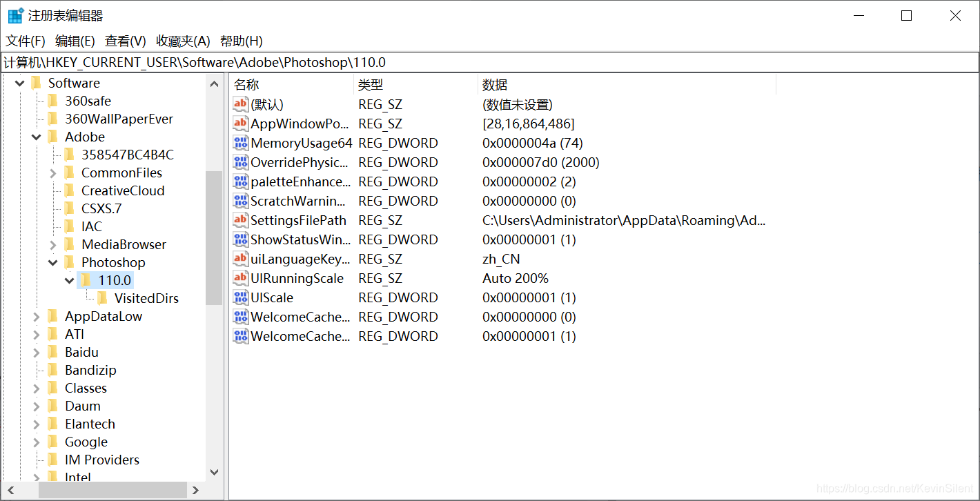Screen dimensions: 980x501
Task: Expand the Google tree node
Action: [37, 442]
